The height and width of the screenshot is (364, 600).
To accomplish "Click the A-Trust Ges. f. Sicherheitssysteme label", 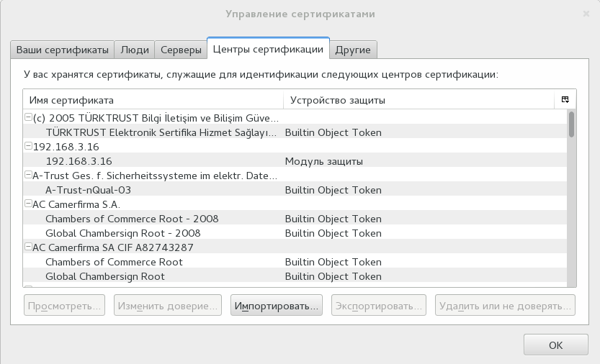I will [x=155, y=176].
